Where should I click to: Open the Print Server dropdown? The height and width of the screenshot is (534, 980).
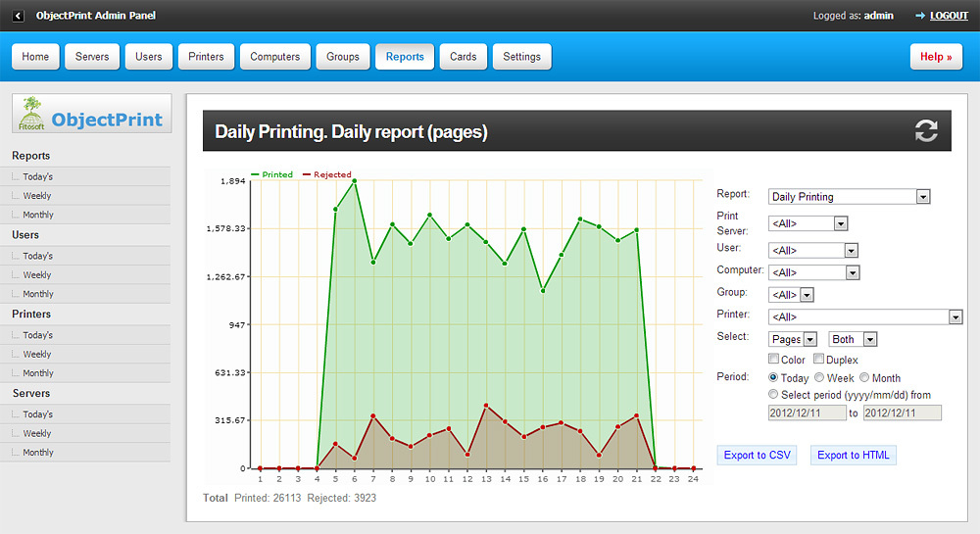click(x=808, y=223)
